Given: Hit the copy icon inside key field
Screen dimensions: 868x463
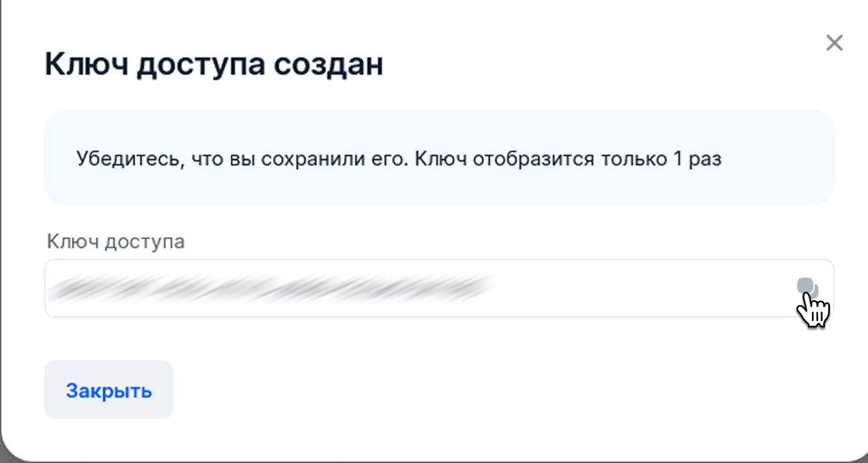Looking at the screenshot, I should tap(807, 288).
